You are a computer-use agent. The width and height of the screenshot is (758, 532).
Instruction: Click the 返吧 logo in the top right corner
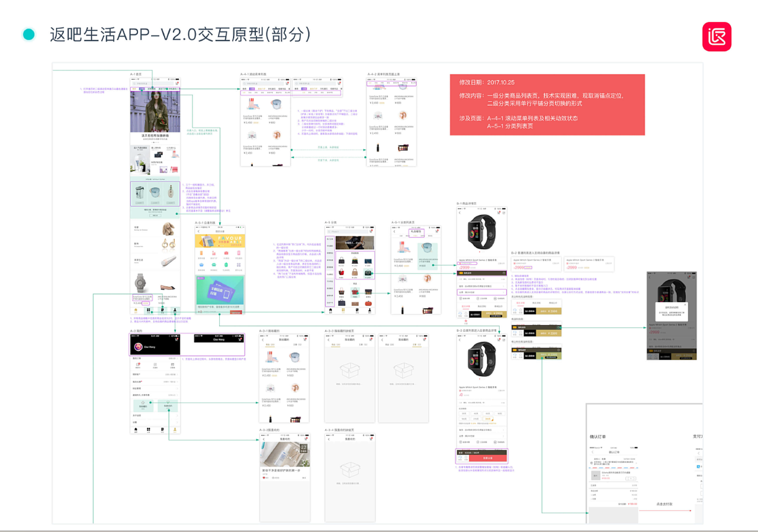tap(717, 37)
